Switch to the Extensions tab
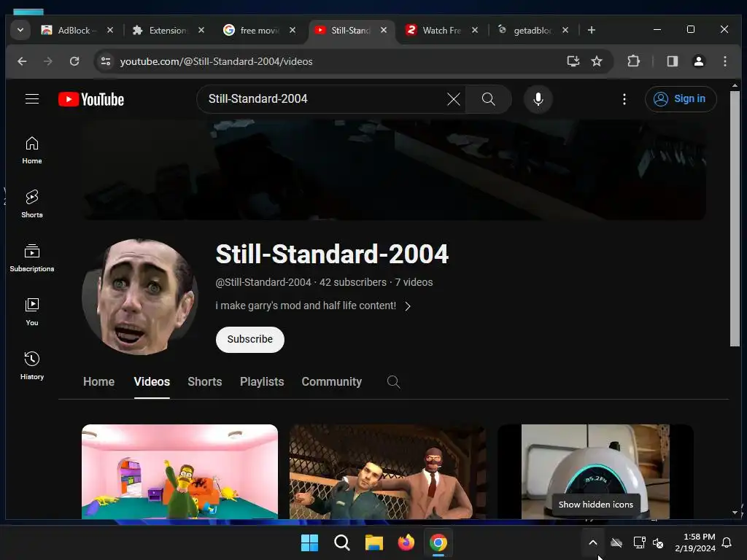 (x=162, y=30)
